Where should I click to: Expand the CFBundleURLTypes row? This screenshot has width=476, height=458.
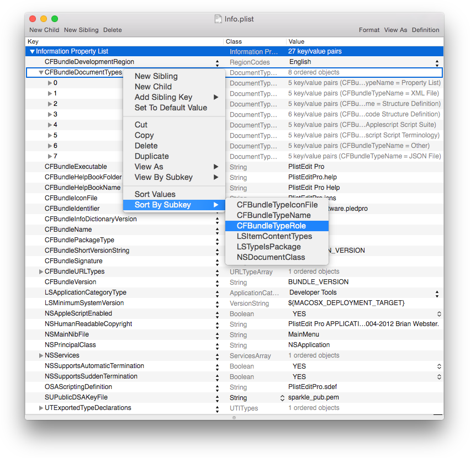[41, 272]
